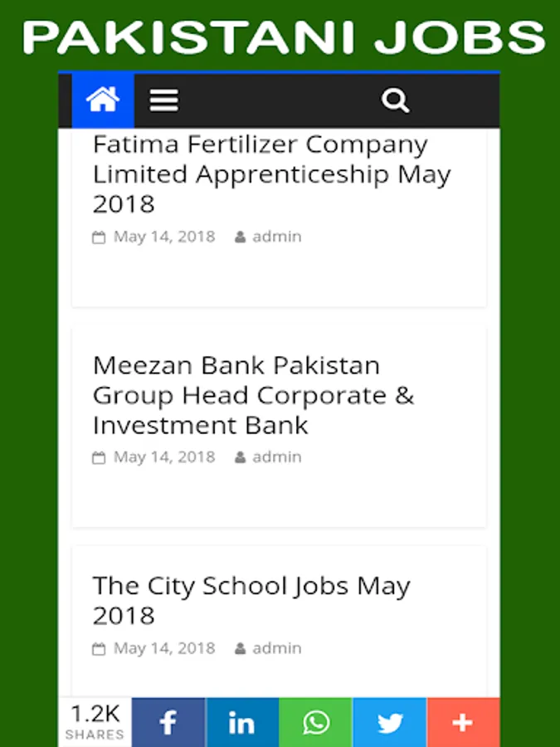Share via WhatsApp

click(316, 722)
